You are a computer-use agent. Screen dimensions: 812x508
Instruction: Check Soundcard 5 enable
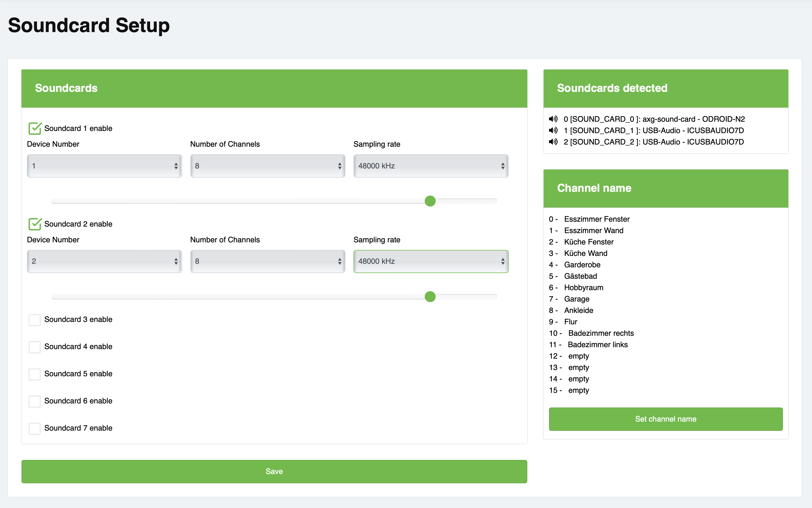(35, 374)
